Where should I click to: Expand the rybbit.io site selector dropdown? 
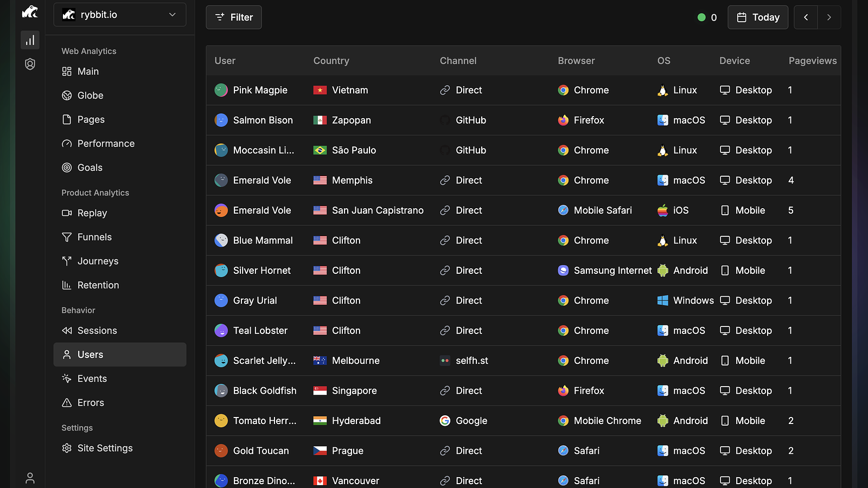pos(120,15)
